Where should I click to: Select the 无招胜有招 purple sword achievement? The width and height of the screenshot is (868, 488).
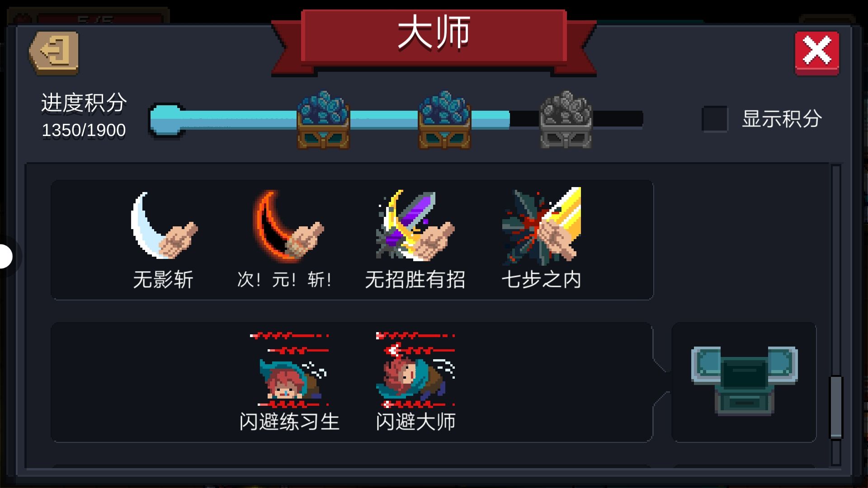[415, 225]
